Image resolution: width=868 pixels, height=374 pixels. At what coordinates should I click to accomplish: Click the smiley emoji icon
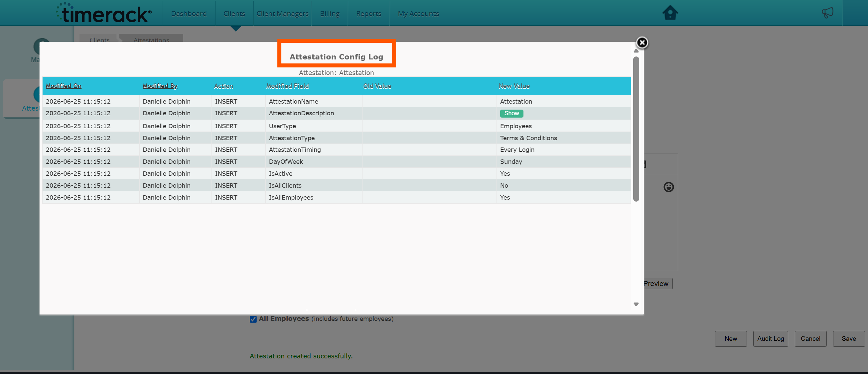pyautogui.click(x=668, y=187)
